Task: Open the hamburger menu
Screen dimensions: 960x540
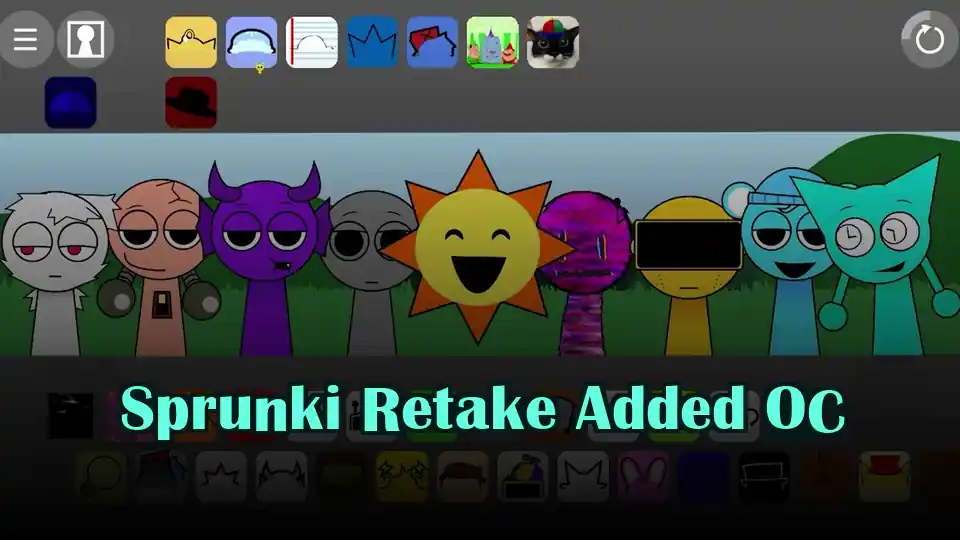Action: coord(26,40)
